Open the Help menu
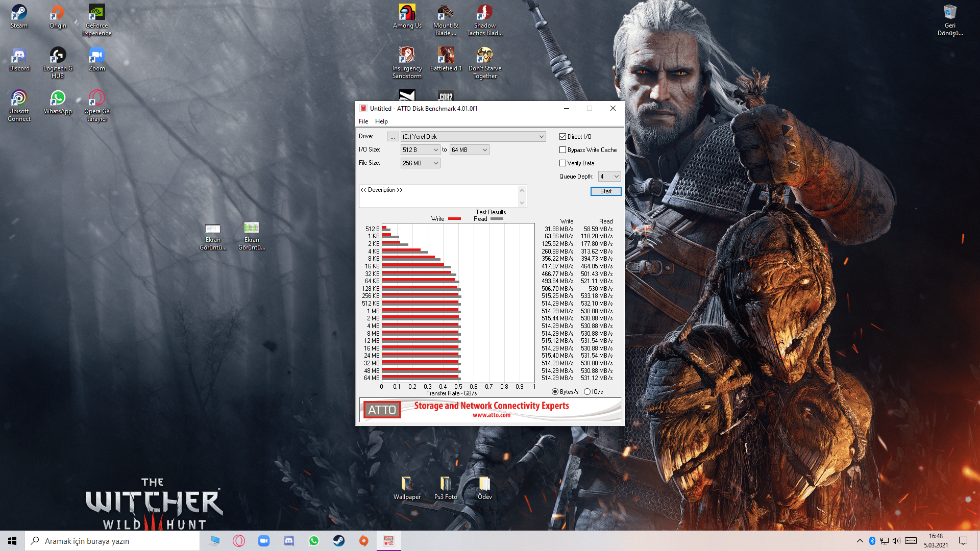 tap(381, 121)
